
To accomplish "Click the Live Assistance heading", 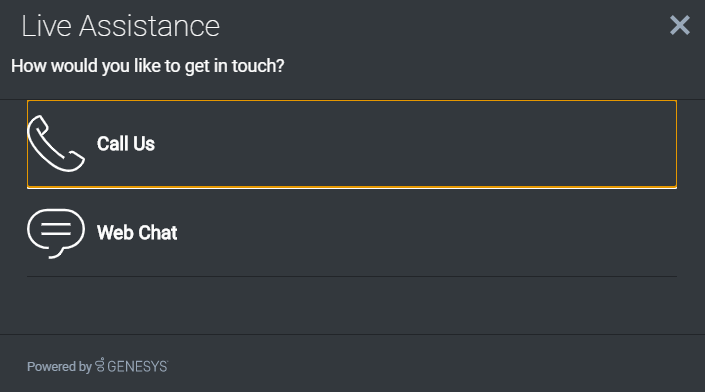I will (x=120, y=26).
